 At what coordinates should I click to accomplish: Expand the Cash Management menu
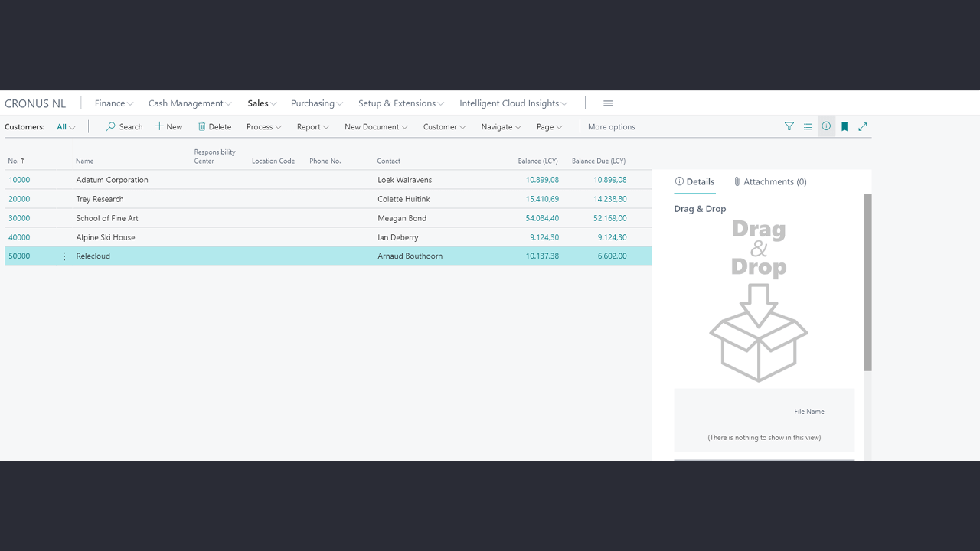click(189, 103)
